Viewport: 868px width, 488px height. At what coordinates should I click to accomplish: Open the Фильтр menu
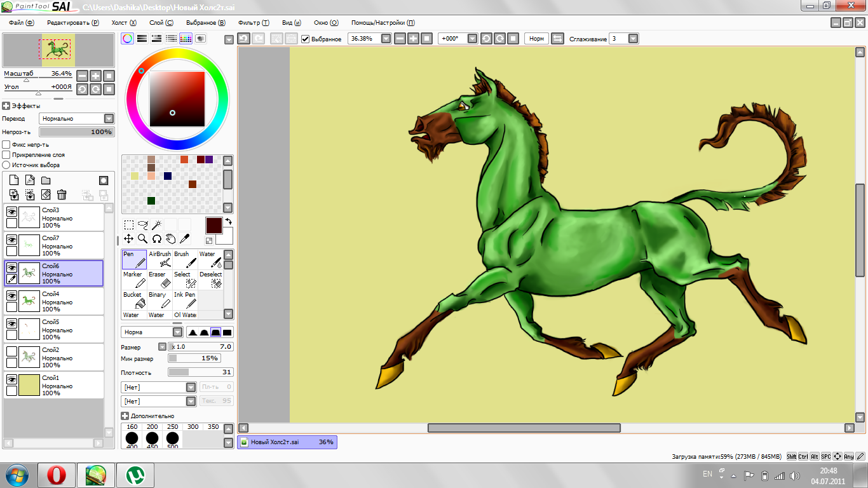pyautogui.click(x=253, y=22)
